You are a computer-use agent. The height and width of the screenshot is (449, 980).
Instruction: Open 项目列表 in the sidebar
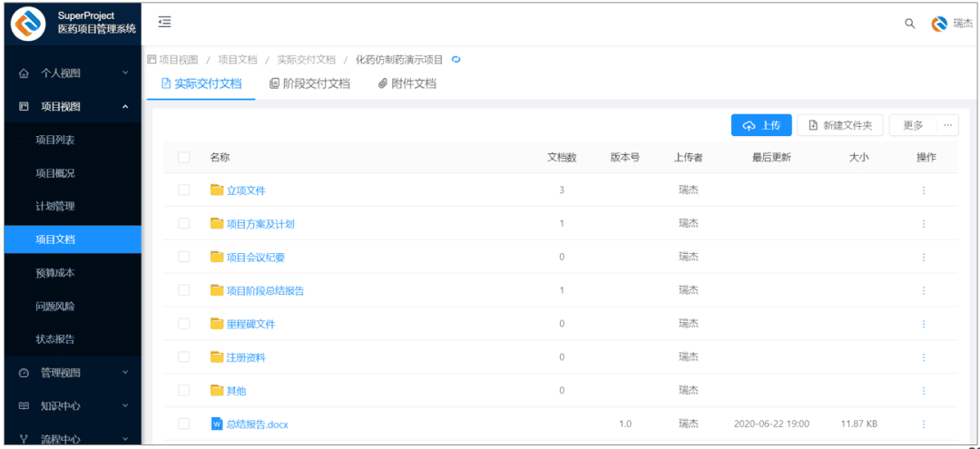tap(73, 140)
